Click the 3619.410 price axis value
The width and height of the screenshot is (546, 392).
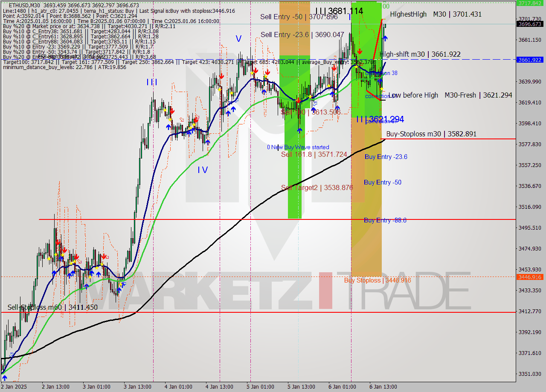(x=529, y=102)
